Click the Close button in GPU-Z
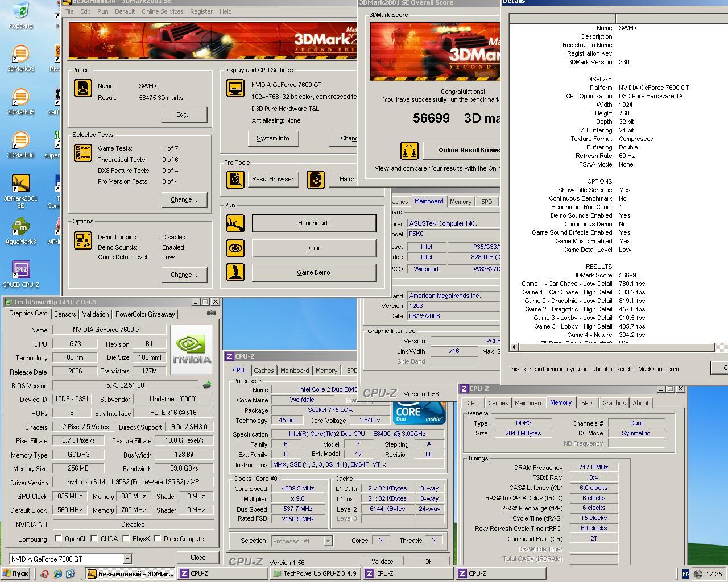The height and width of the screenshot is (582, 728). pyautogui.click(x=198, y=558)
